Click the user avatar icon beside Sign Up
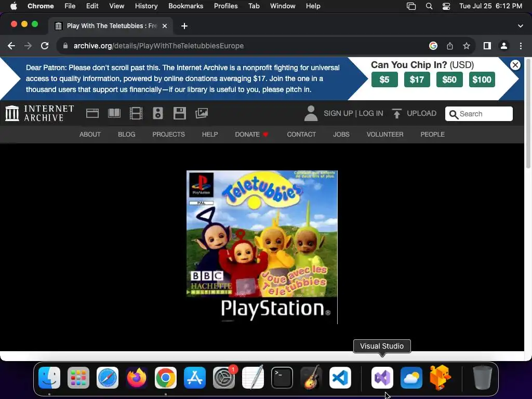 (x=311, y=113)
